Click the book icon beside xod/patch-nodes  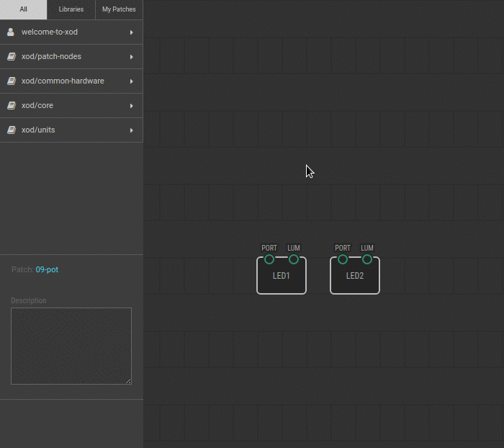[x=11, y=57]
